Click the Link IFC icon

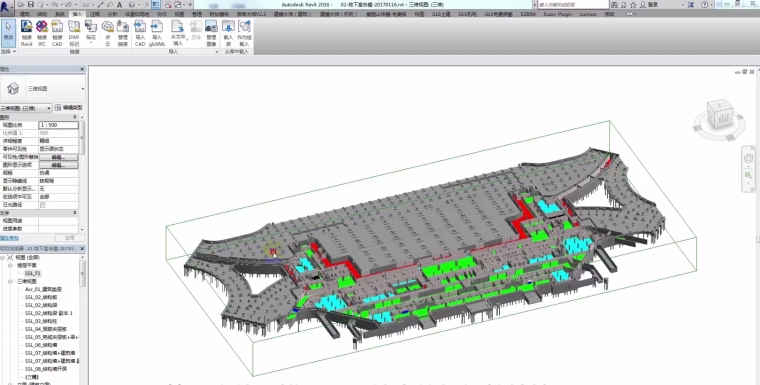42,33
